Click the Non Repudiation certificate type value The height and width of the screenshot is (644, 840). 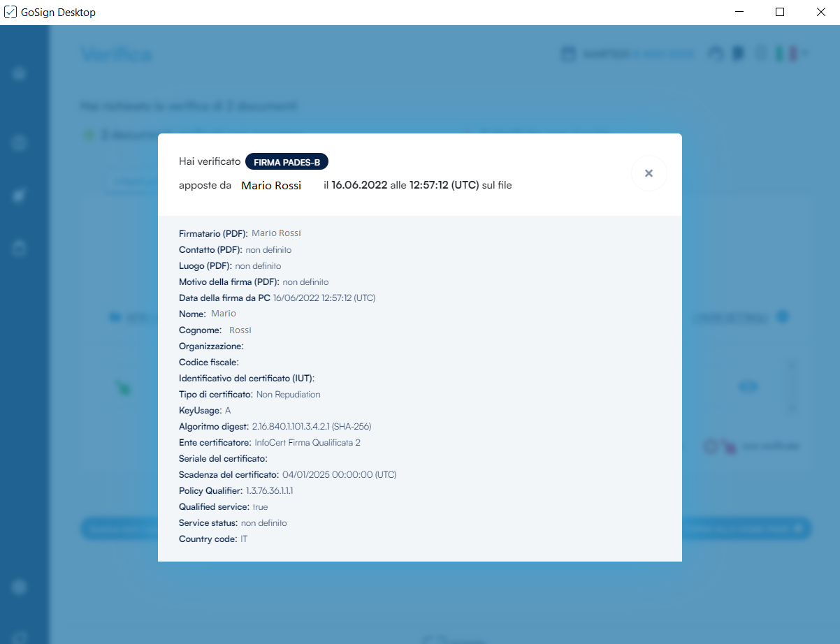[288, 394]
